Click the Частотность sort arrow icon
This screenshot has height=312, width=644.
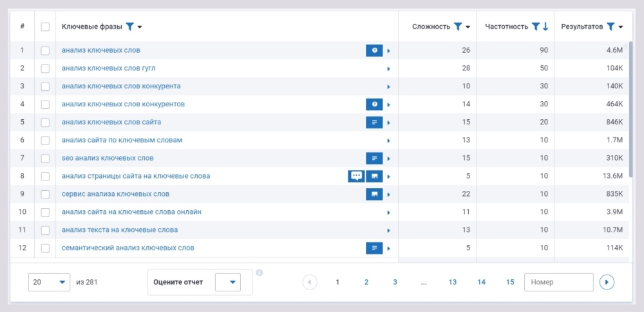pyautogui.click(x=545, y=26)
